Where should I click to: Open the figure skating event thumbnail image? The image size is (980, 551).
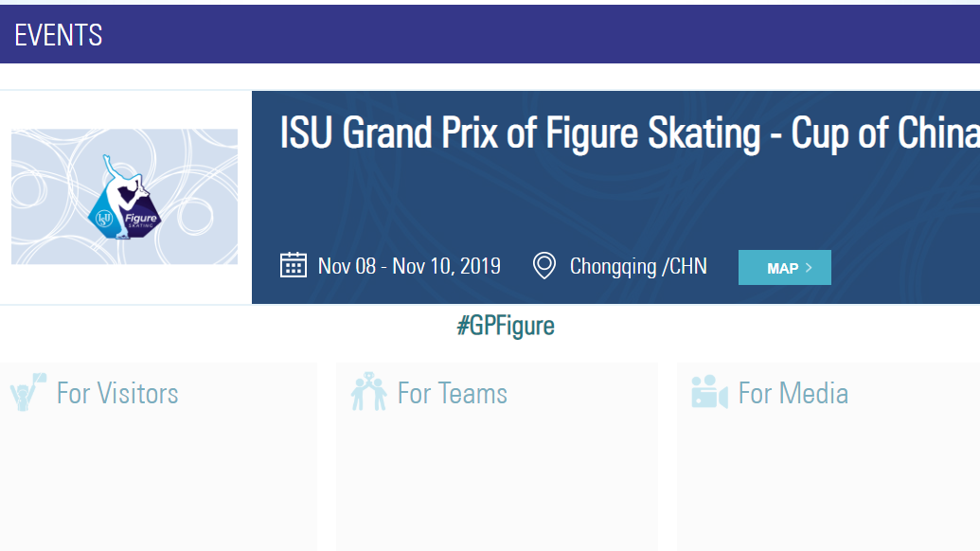124,197
